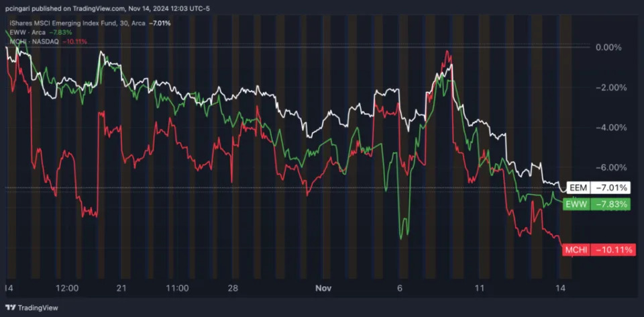Click the TradingView logo at bottom left
Viewport: 644px width, 317px height.
pyautogui.click(x=32, y=308)
